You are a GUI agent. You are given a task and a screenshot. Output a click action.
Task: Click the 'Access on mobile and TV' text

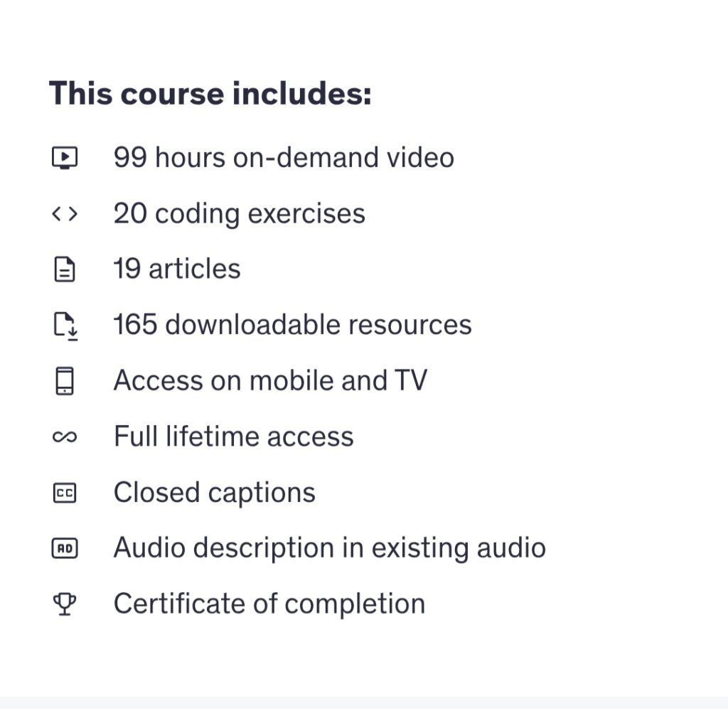pyautogui.click(x=270, y=380)
